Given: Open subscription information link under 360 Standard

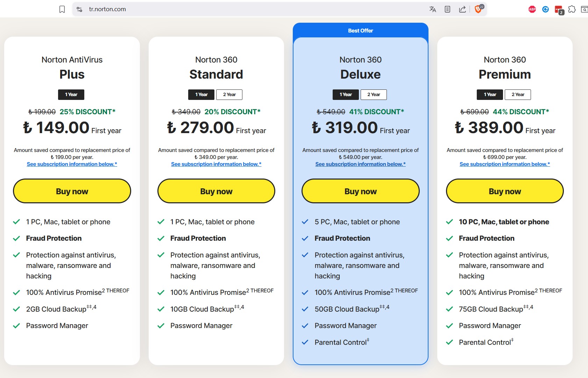Looking at the screenshot, I should [x=216, y=164].
